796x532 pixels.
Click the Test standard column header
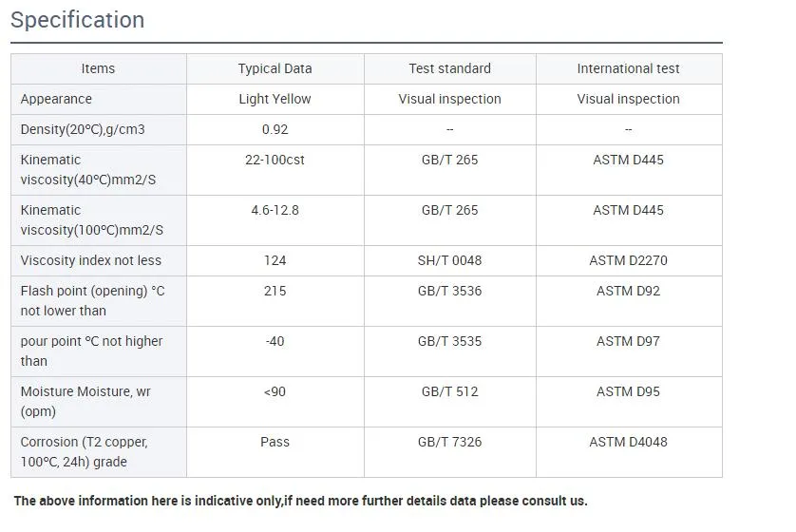[x=449, y=68]
